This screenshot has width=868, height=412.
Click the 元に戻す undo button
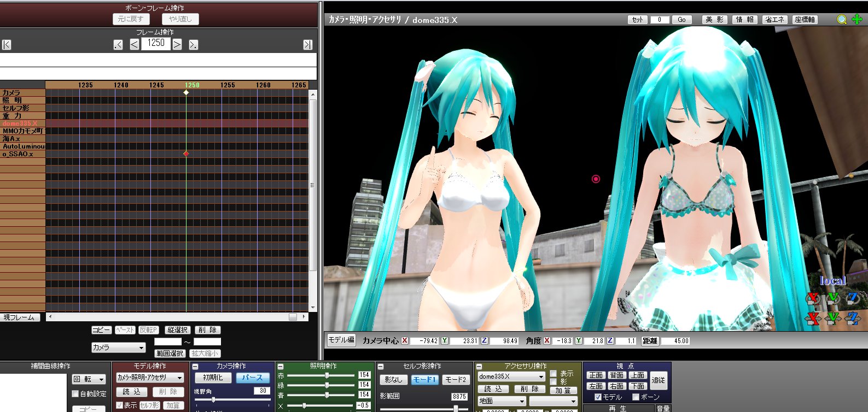click(x=131, y=19)
